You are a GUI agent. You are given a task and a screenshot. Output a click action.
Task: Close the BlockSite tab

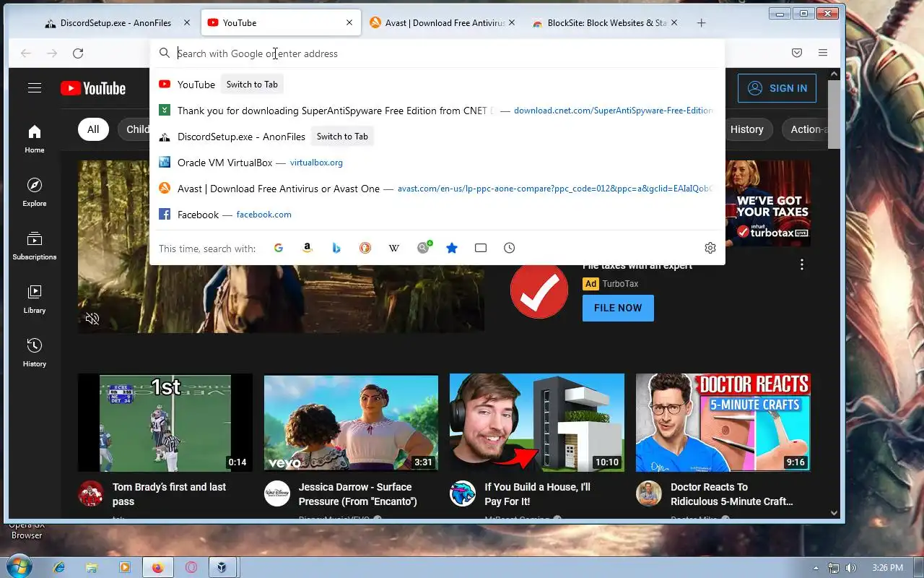tap(674, 23)
